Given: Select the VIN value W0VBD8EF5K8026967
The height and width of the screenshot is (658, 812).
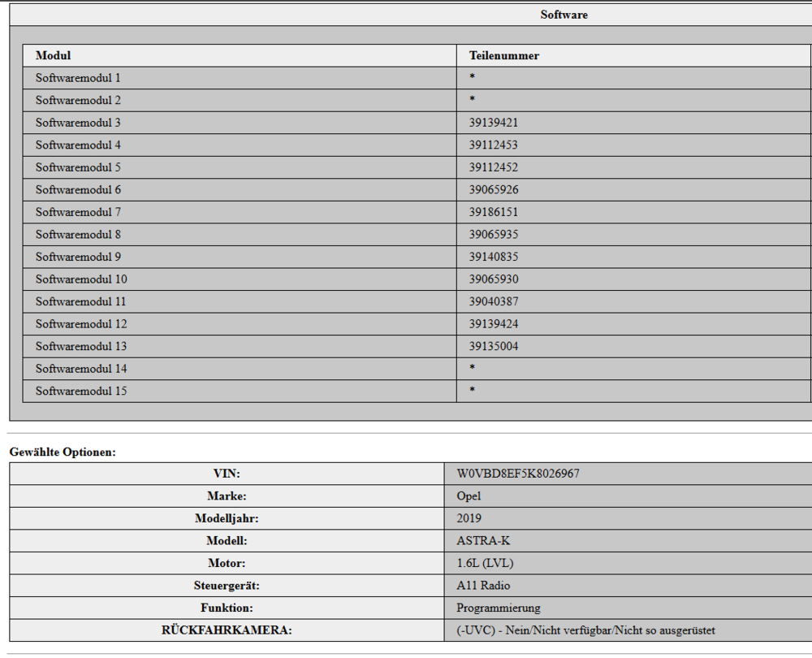Looking at the screenshot, I should tap(518, 474).
